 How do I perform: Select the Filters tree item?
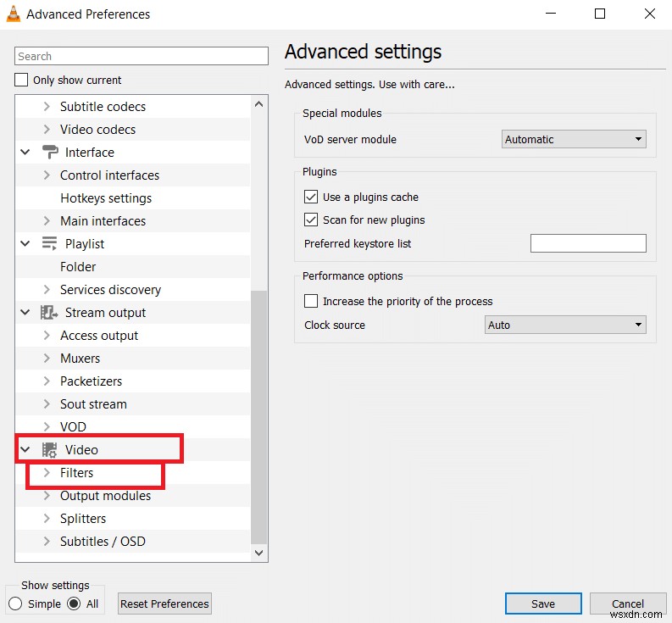click(77, 472)
